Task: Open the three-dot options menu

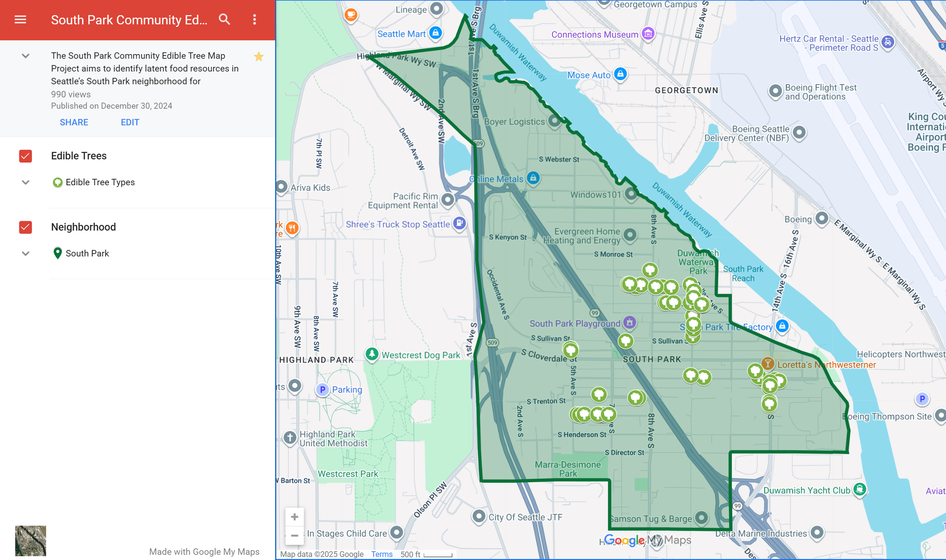Action: tap(254, 20)
